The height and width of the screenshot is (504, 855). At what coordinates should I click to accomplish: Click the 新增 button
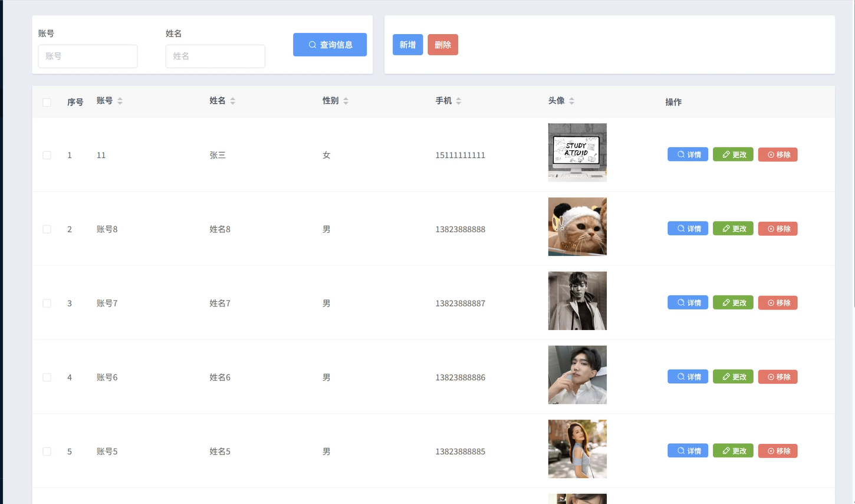(407, 45)
